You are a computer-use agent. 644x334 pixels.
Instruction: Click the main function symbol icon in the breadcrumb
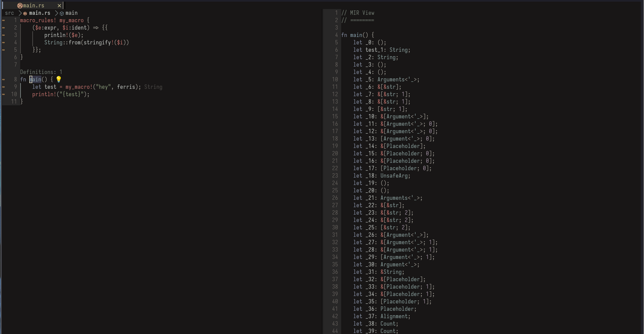click(x=62, y=13)
